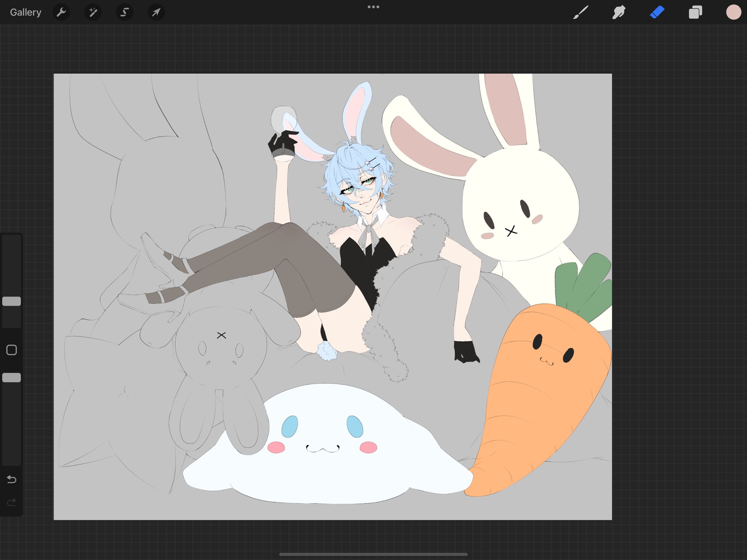Click the three dots menu at top

pos(373,7)
